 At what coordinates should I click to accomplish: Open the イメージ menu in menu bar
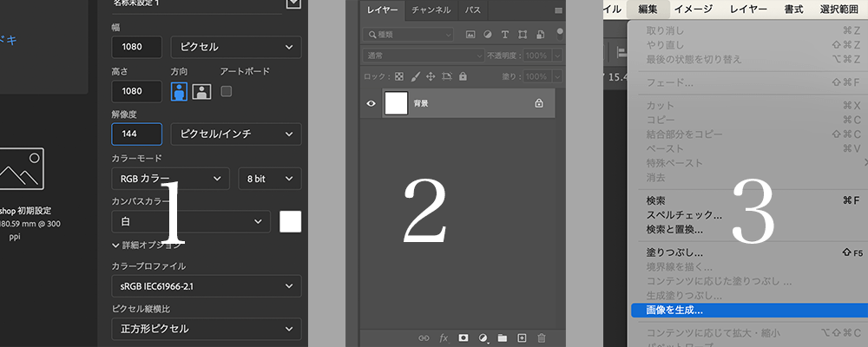[x=693, y=10]
